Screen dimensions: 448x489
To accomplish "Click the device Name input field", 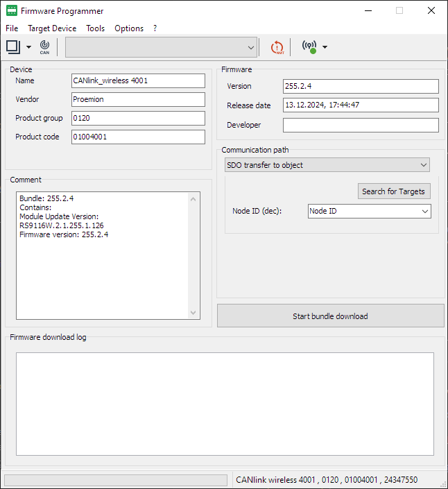I will click(x=138, y=80).
